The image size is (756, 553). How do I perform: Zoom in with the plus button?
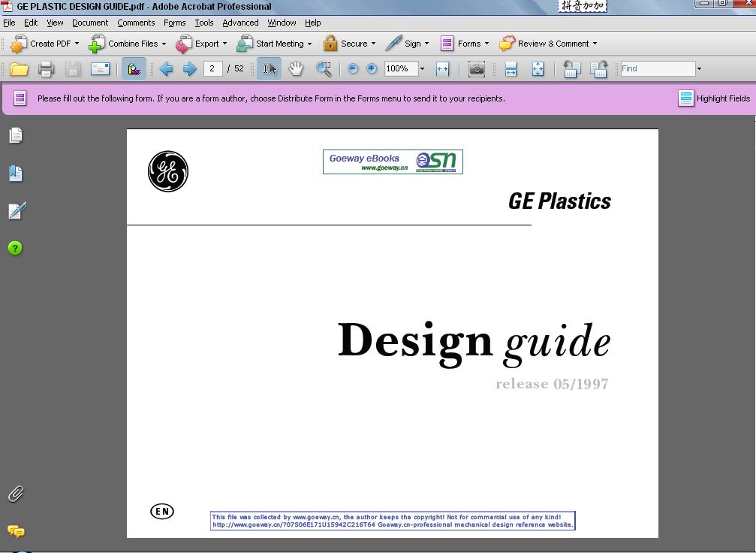372,68
